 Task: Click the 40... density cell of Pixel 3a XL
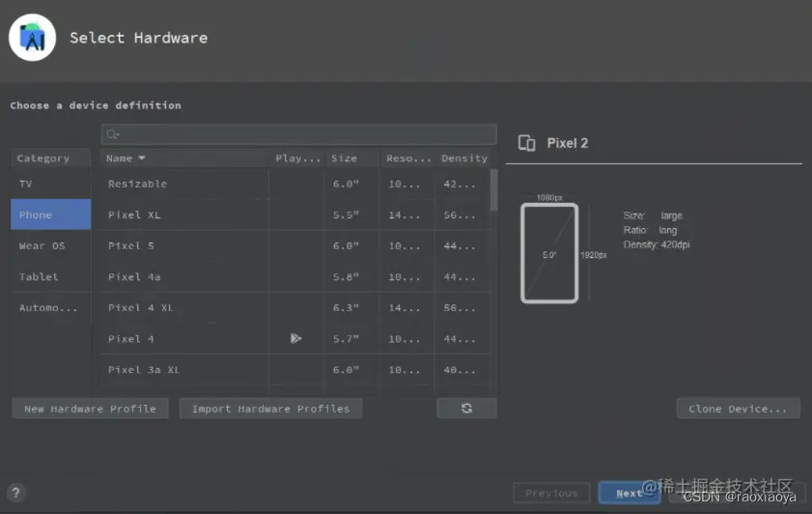pos(462,369)
